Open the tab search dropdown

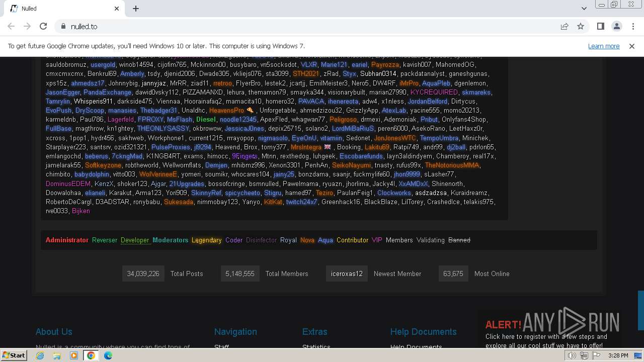click(584, 9)
